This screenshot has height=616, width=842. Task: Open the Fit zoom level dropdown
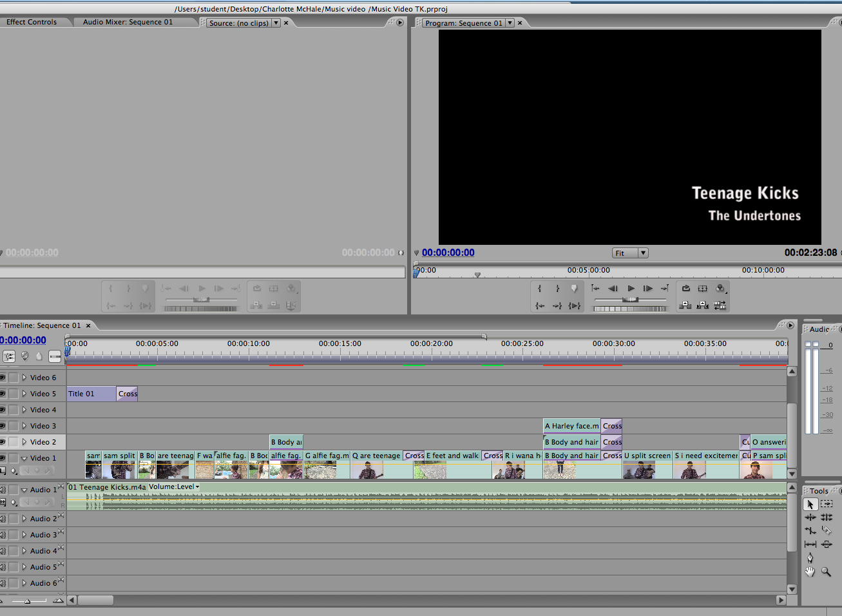[630, 253]
